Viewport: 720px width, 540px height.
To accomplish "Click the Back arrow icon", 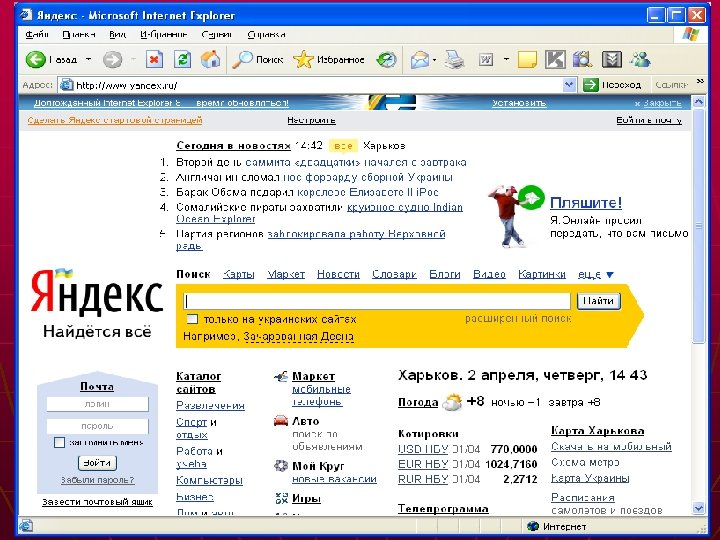I will pos(35,60).
